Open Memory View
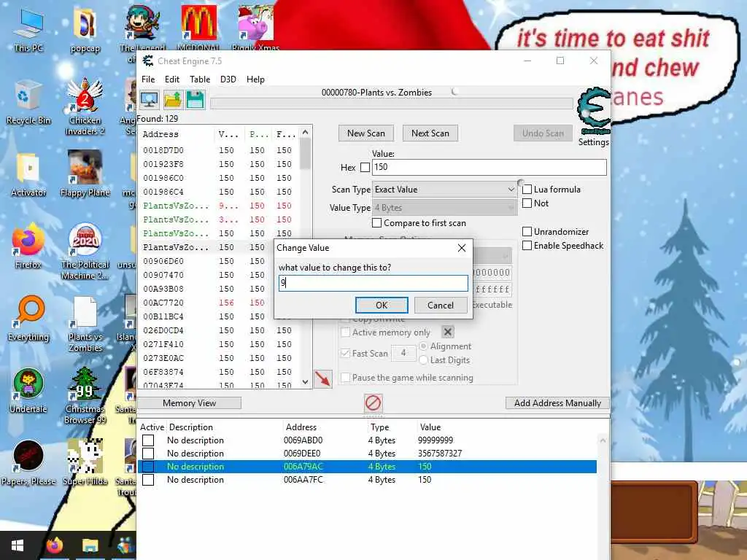 coord(189,402)
